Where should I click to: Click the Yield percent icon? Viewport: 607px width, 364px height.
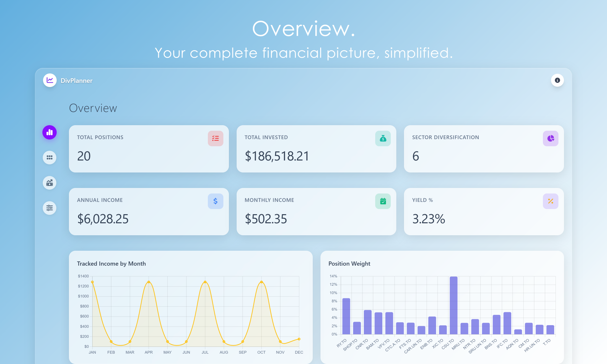pyautogui.click(x=551, y=201)
